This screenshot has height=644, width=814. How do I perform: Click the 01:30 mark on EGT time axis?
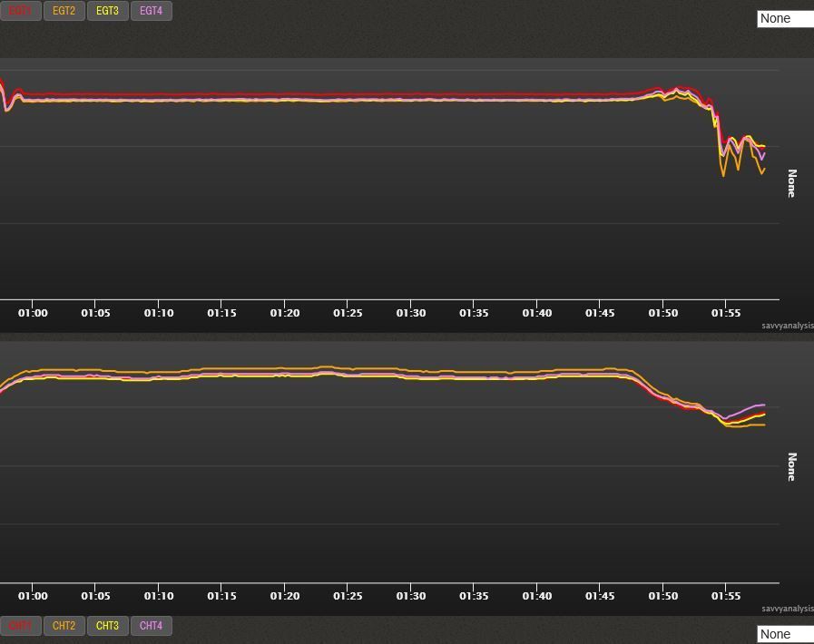[410, 313]
